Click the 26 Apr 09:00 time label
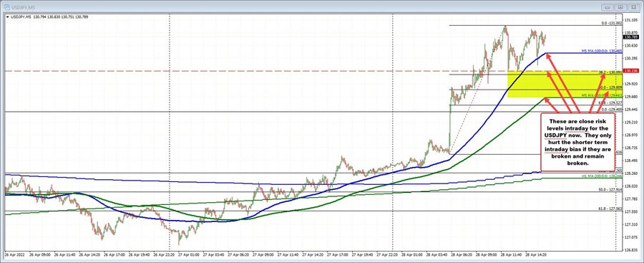The image size is (644, 263). point(40,255)
